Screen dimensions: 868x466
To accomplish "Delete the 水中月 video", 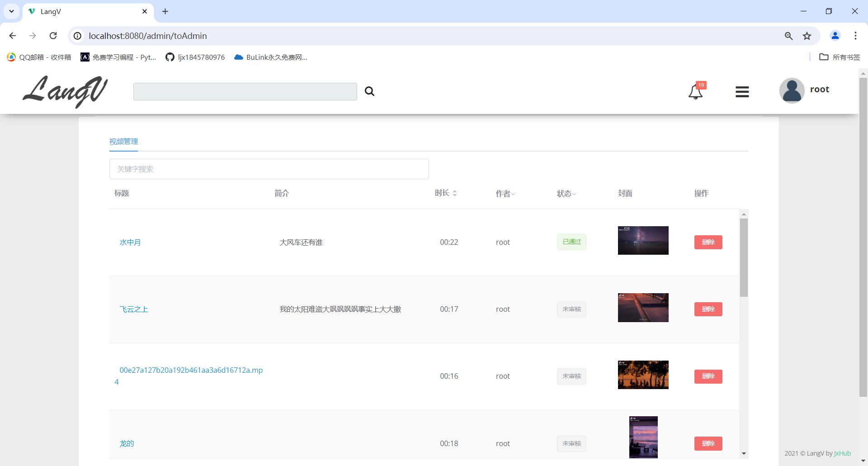I will click(708, 242).
